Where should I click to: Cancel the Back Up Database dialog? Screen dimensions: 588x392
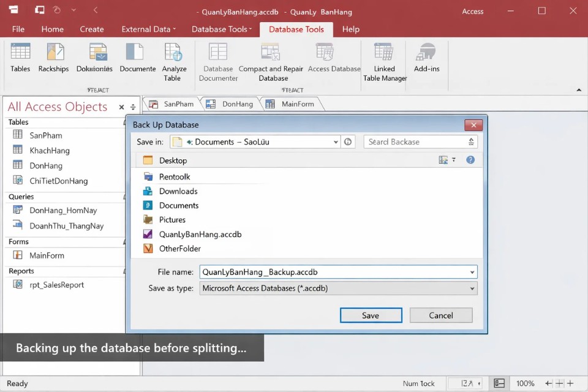pyautogui.click(x=440, y=315)
